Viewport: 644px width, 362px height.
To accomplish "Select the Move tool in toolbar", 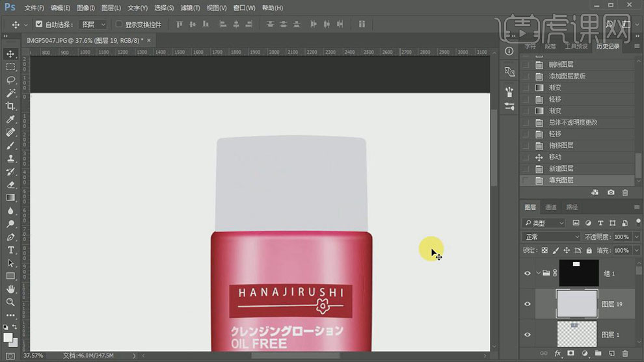I will (x=10, y=54).
